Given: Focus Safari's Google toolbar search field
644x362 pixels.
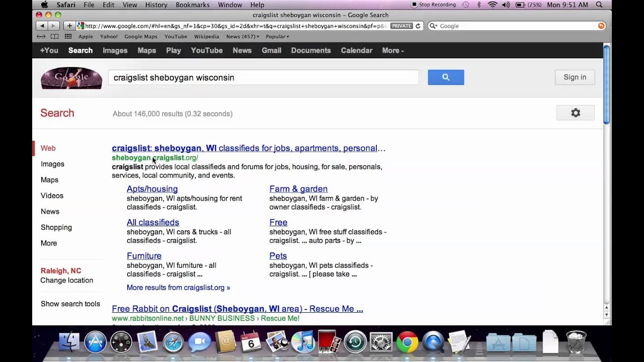Looking at the screenshot, I should (517, 26).
